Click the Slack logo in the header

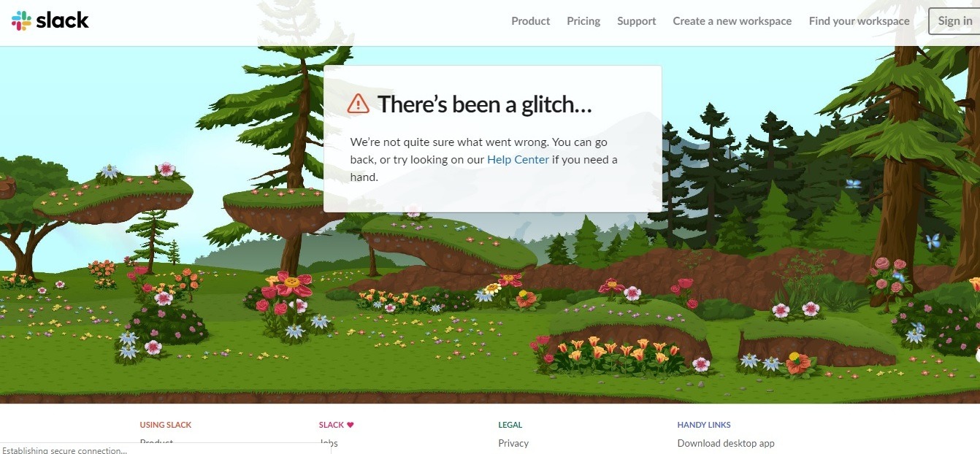click(50, 20)
